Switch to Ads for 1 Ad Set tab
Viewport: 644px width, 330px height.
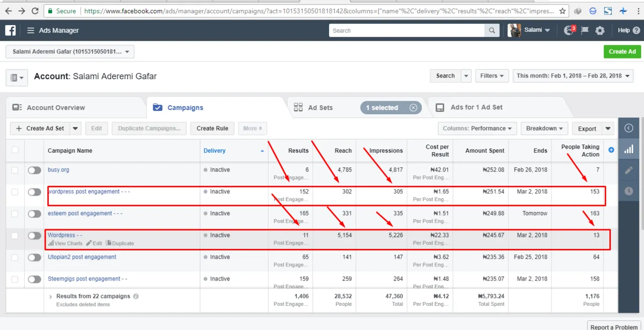pyautogui.click(x=476, y=107)
